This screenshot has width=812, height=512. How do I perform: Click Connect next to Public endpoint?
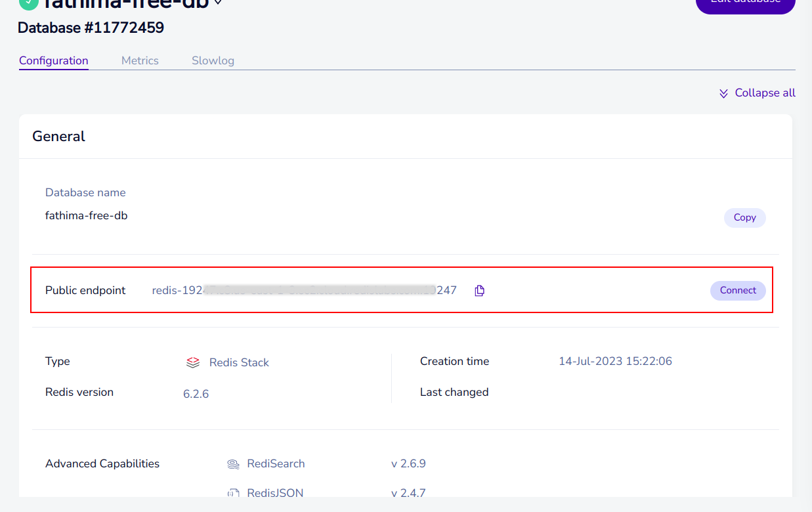[738, 291]
